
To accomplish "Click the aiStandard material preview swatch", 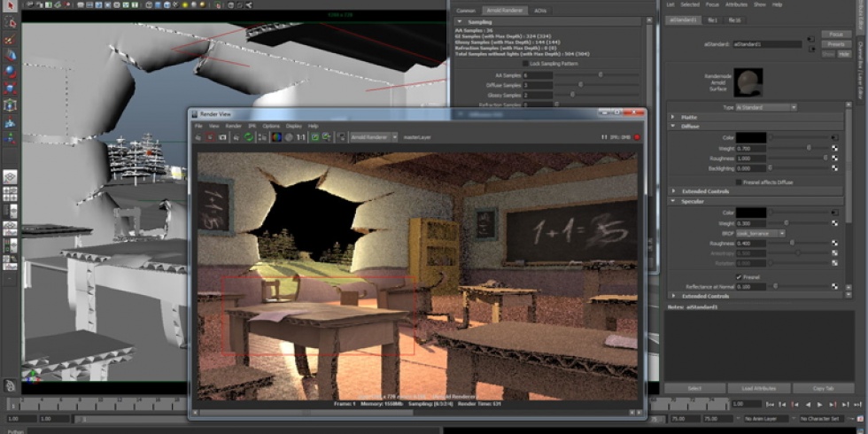I will (749, 82).
